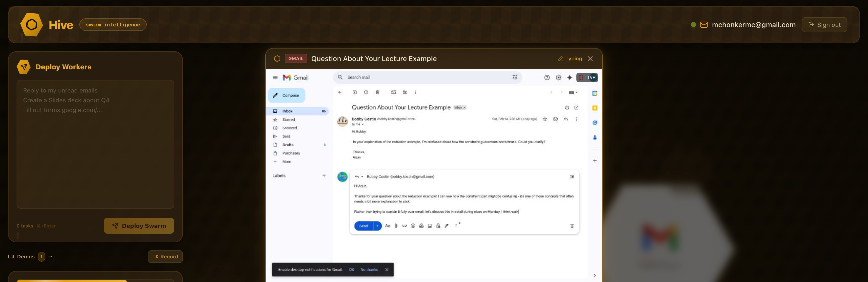Star the email from Bobby Costin
The width and height of the screenshot is (868, 282).
(x=545, y=119)
